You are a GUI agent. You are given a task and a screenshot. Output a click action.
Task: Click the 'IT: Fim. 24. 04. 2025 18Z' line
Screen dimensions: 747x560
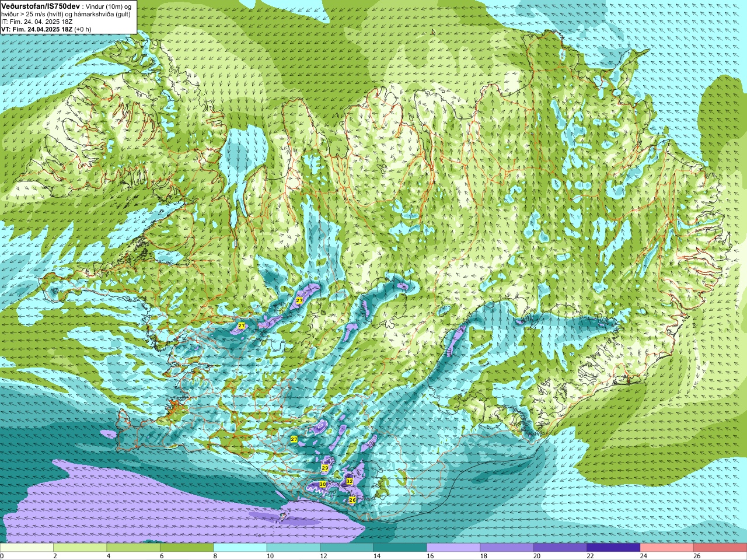click(37, 21)
